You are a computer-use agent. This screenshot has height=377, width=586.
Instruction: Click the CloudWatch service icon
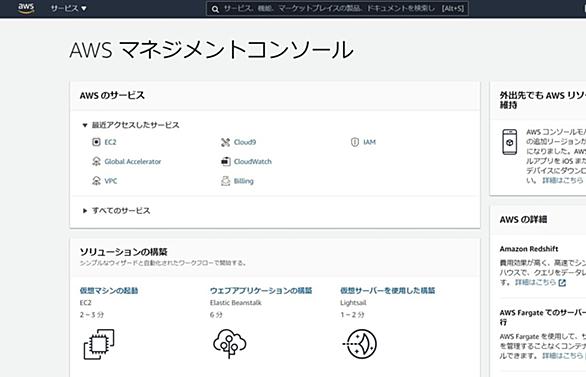click(x=225, y=161)
